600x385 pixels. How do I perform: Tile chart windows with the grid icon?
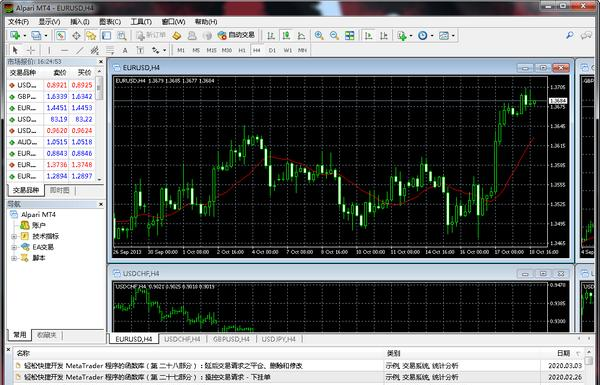pos(350,36)
